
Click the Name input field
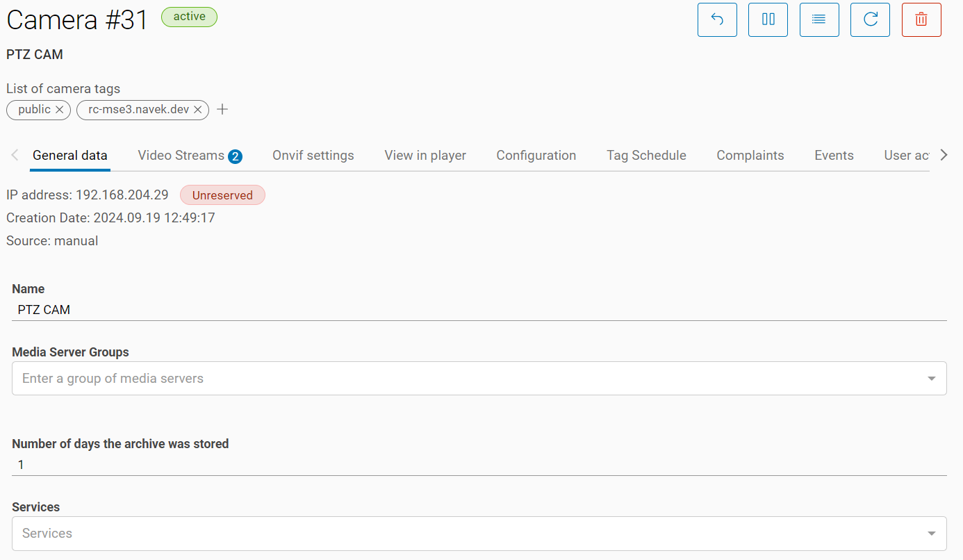pos(479,310)
